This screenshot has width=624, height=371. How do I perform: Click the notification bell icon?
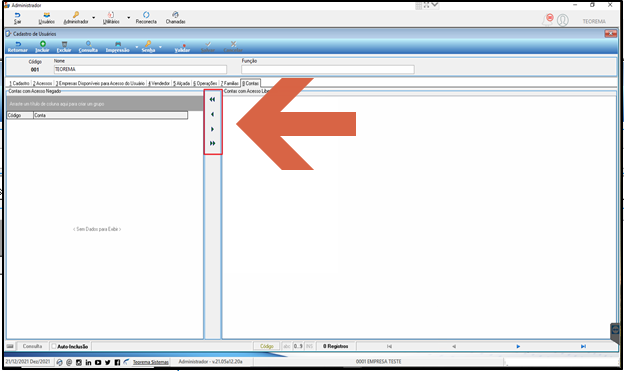coord(548,20)
